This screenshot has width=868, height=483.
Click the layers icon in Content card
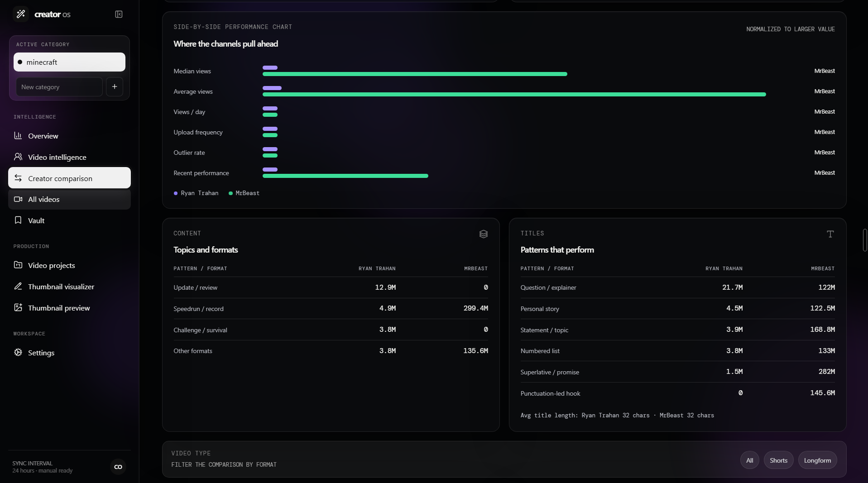[x=484, y=234]
